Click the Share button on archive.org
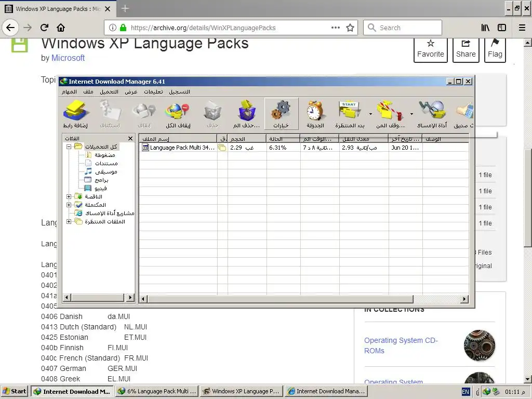Viewport: 532px width, 399px height. 466,49
